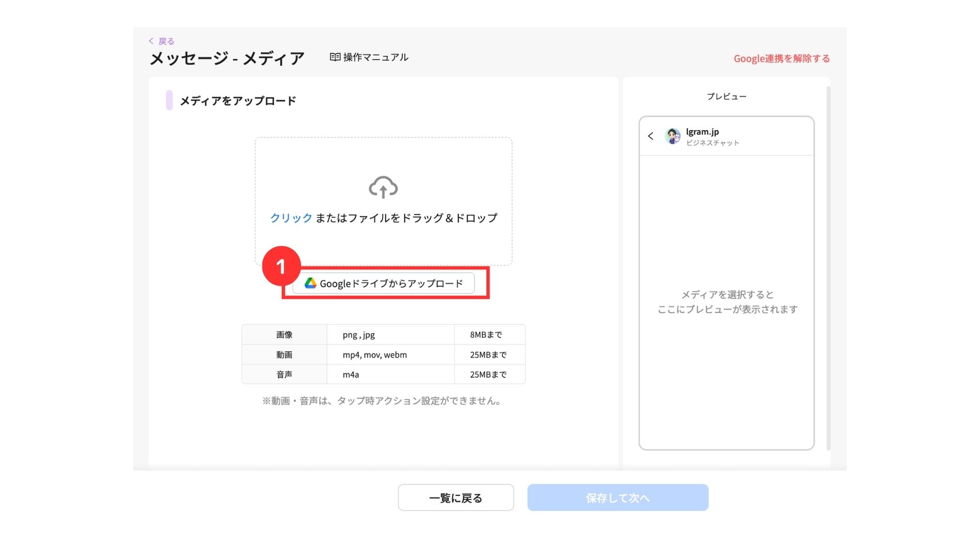Screen dimensions: 980x551
Task: Click the cloud upload icon
Action: click(383, 187)
